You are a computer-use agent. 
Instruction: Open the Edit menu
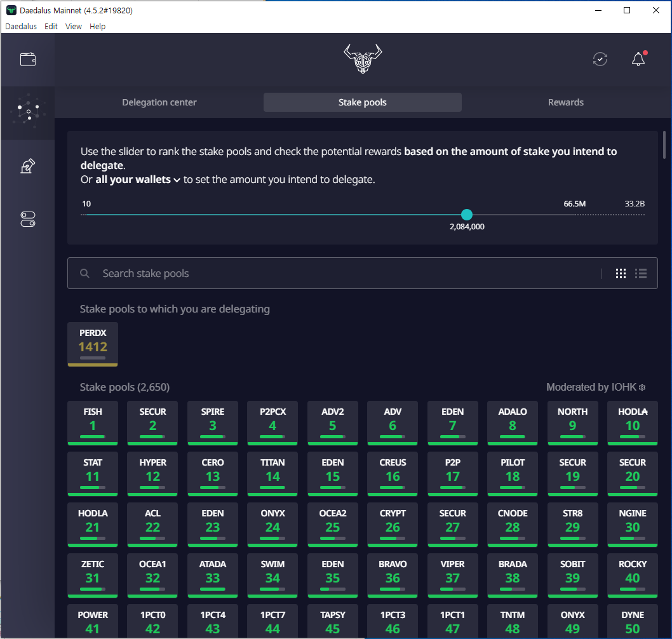(51, 27)
